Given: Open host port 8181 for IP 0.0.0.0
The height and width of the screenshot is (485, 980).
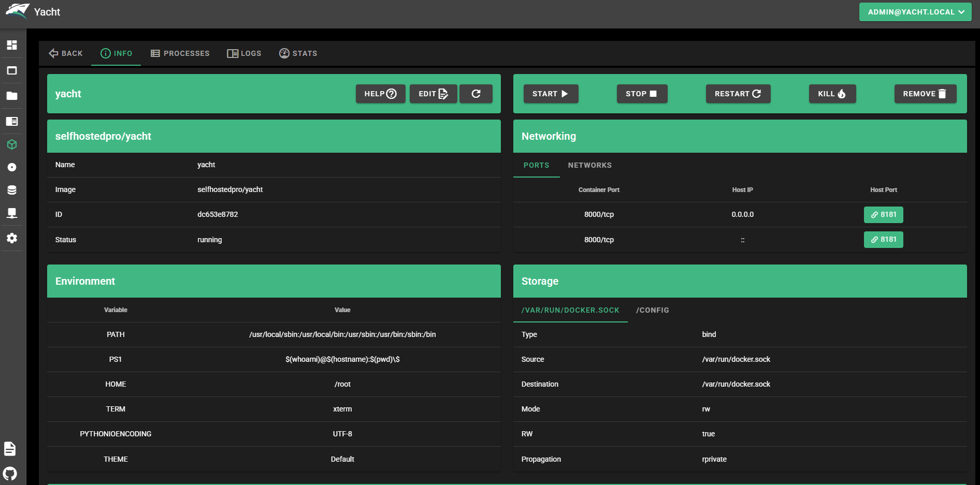Looking at the screenshot, I should pos(884,215).
